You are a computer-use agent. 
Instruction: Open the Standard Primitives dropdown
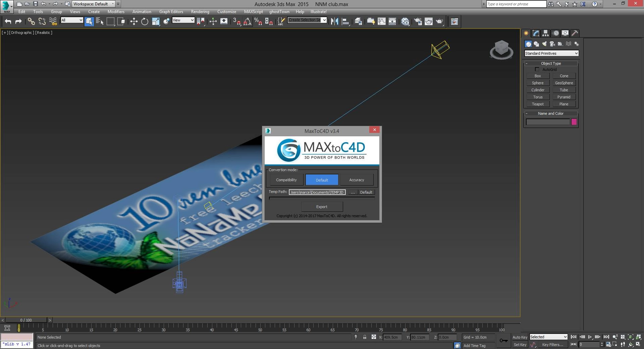pyautogui.click(x=551, y=53)
